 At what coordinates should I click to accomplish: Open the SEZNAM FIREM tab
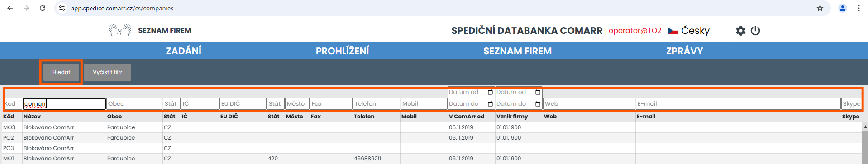coord(517,51)
